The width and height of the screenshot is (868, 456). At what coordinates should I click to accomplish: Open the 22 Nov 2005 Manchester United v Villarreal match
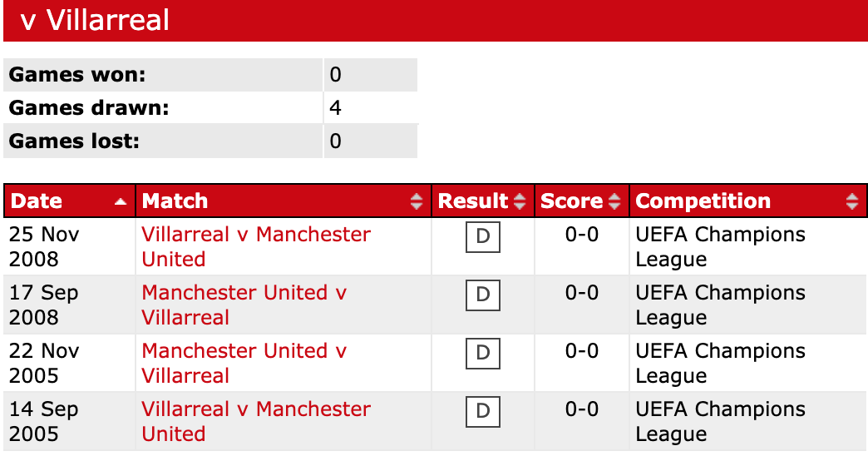click(x=244, y=352)
